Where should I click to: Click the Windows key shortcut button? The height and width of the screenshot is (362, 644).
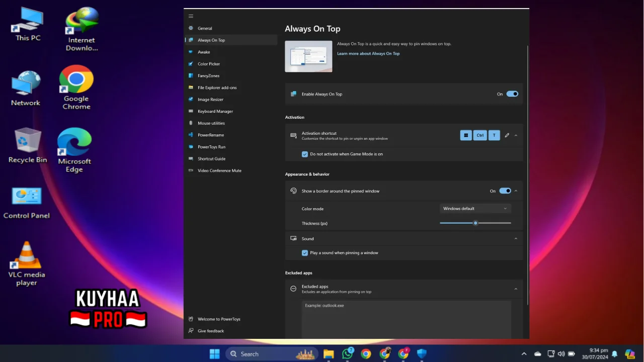pos(466,135)
